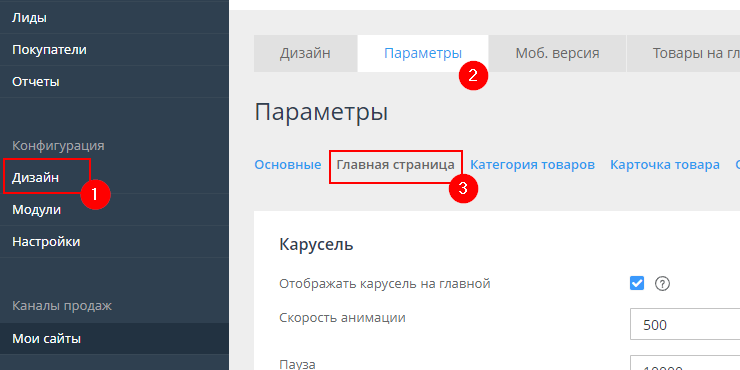Click the help question mark icon beside carousel checkbox
This screenshot has height=370, width=740.
pyautogui.click(x=663, y=284)
